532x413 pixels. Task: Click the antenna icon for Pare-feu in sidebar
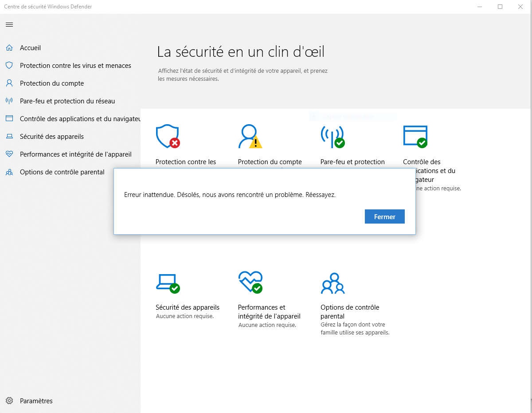tap(9, 101)
